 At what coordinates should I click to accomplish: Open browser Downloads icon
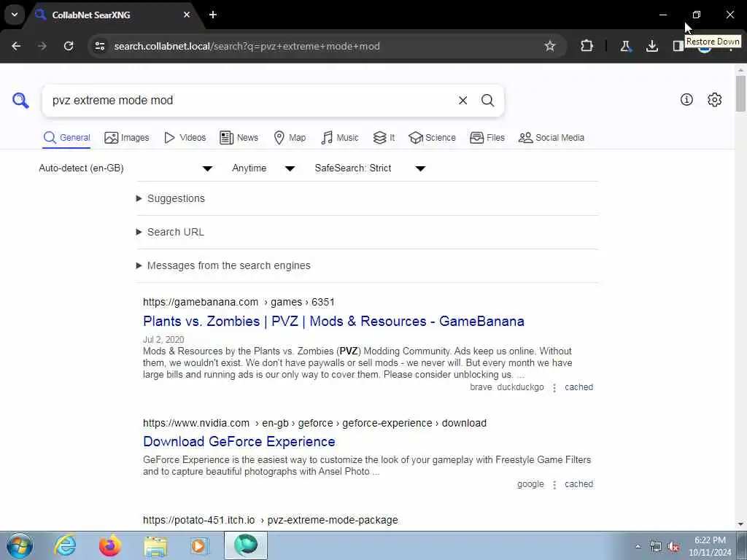click(651, 46)
